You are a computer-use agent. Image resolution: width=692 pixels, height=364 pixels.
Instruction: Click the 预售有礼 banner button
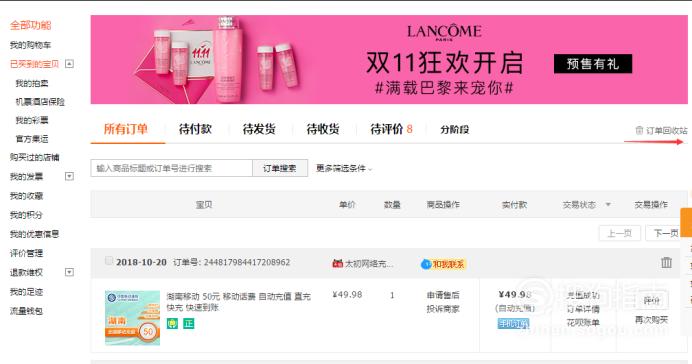(x=593, y=64)
